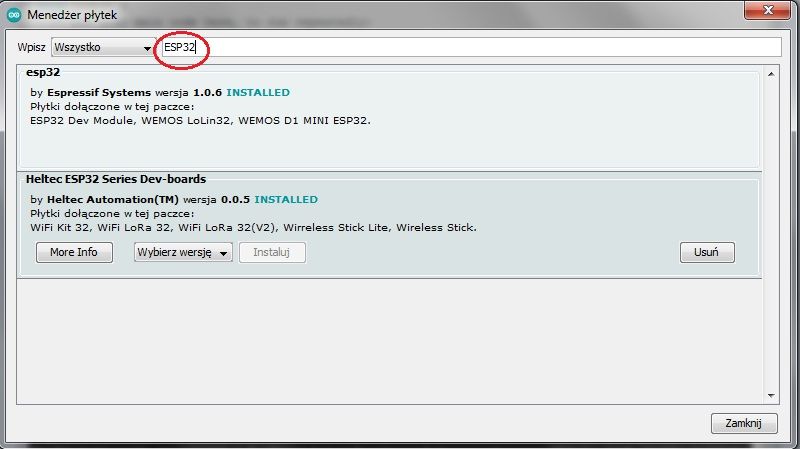800x449 pixels.
Task: Close dialog with Zamknij button
Action: point(744,423)
